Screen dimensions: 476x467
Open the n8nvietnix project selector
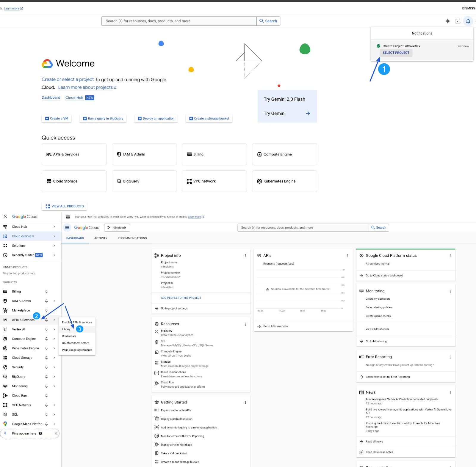coord(117,228)
